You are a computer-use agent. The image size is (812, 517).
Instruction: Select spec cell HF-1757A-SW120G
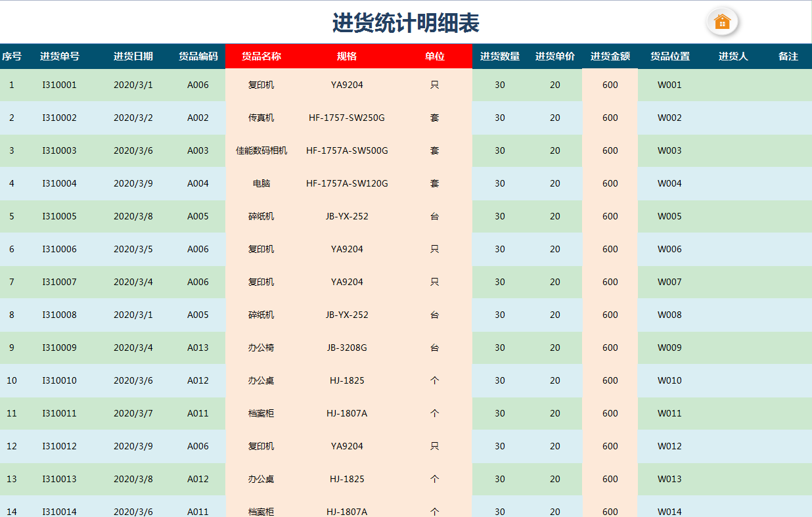click(x=347, y=183)
